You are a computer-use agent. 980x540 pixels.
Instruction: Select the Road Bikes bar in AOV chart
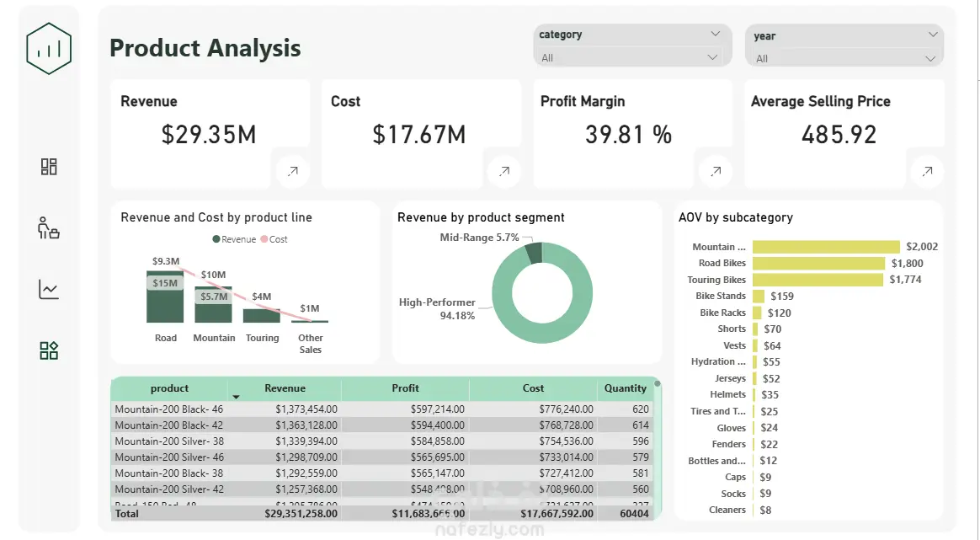[818, 264]
